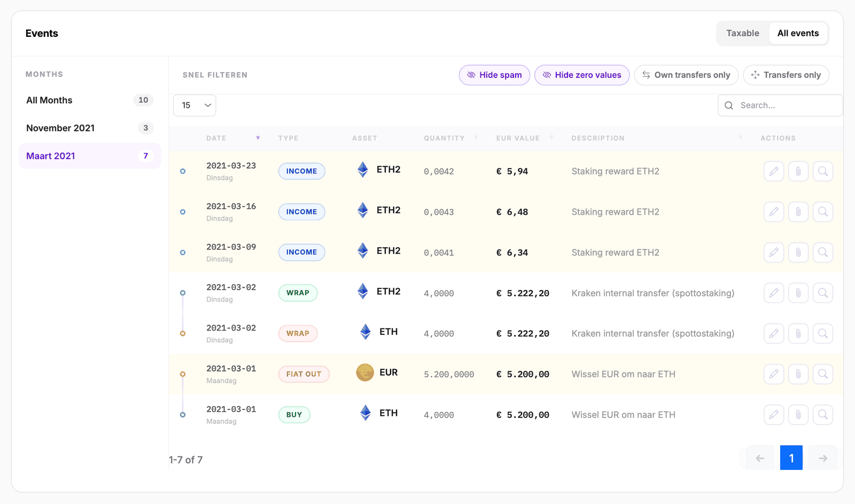Sort table by Quantity column
This screenshot has width=855, height=504.
450,138
